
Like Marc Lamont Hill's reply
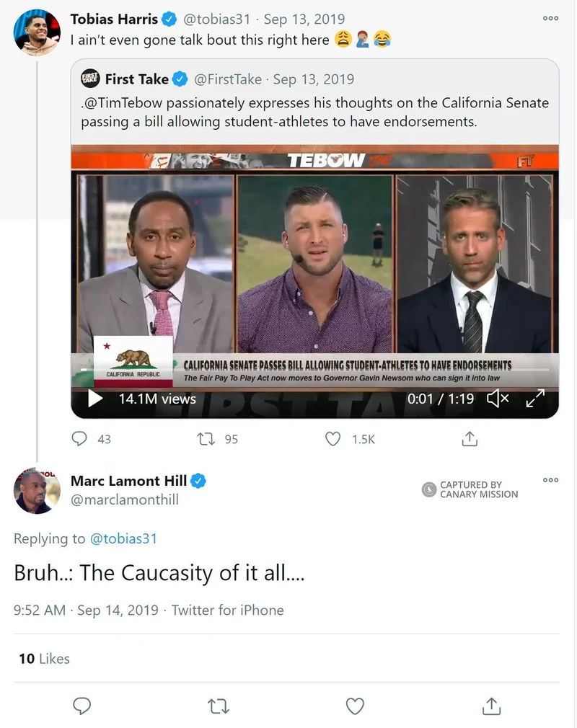tap(355, 706)
